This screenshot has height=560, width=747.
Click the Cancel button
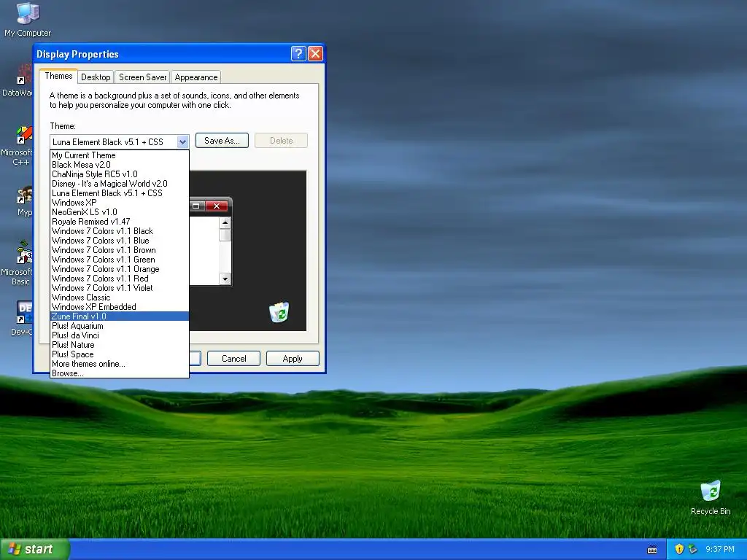[x=234, y=359]
